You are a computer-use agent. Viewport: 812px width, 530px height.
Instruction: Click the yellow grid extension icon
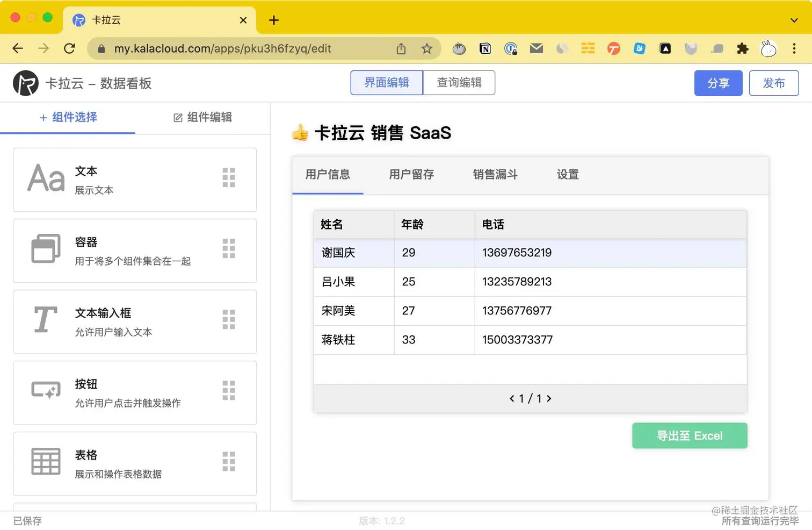[x=588, y=48]
